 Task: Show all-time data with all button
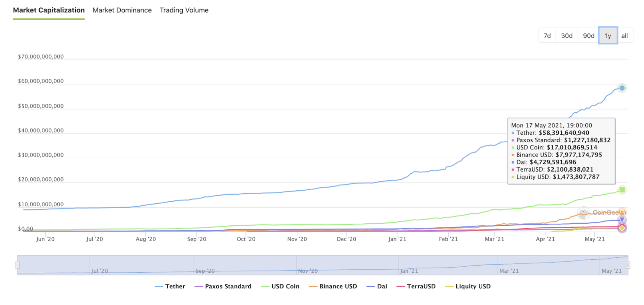(624, 36)
